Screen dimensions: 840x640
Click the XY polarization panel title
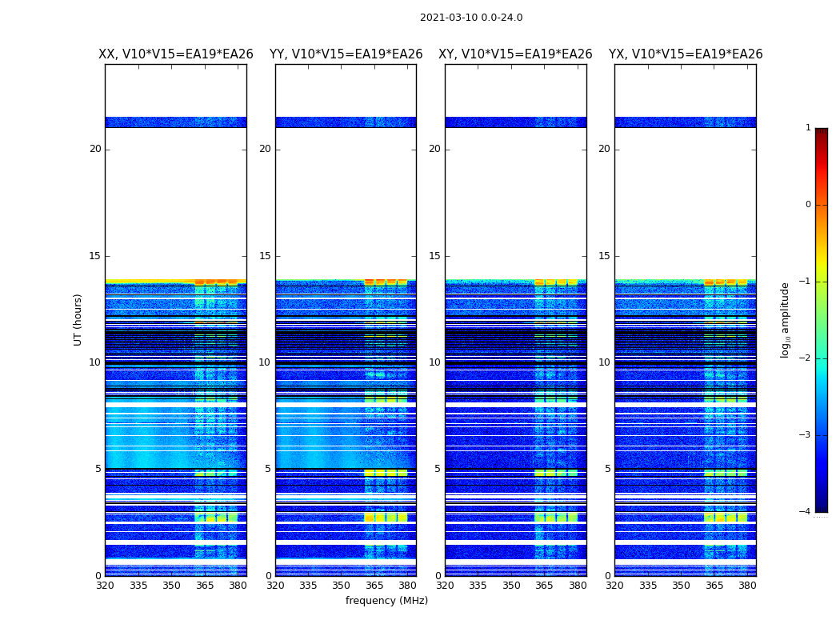(515, 54)
